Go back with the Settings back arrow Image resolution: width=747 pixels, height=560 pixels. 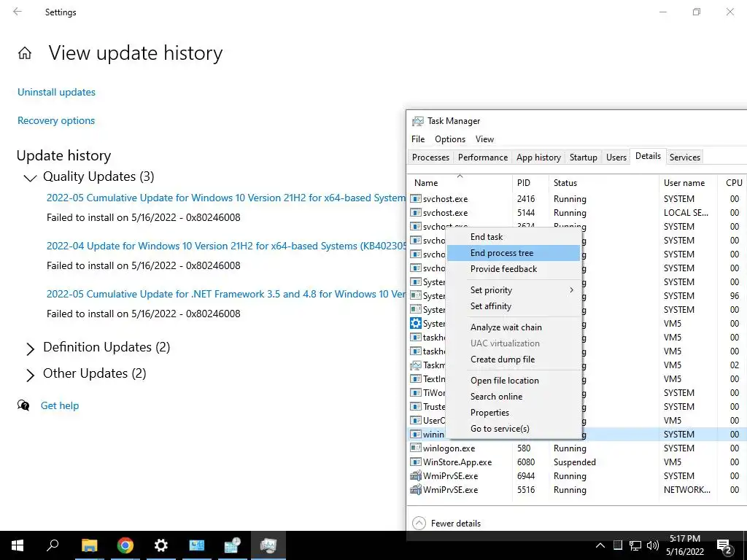point(18,12)
